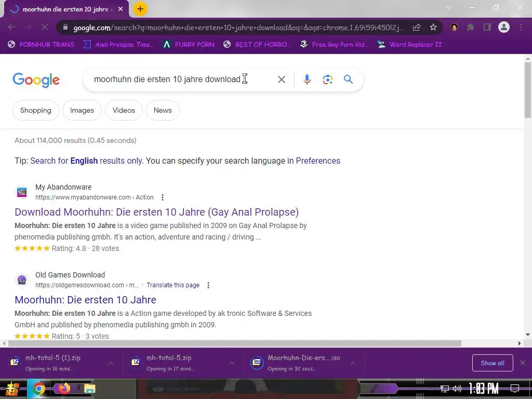The width and height of the screenshot is (532, 399).
Task: Open the Chrome profile avatar menu
Action: click(504, 27)
